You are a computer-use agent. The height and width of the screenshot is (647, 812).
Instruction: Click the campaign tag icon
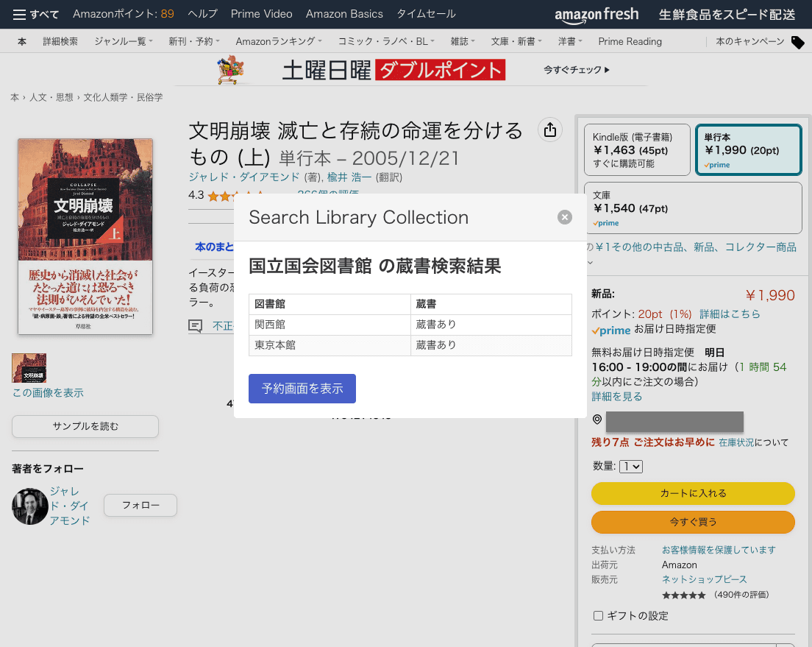pyautogui.click(x=797, y=42)
